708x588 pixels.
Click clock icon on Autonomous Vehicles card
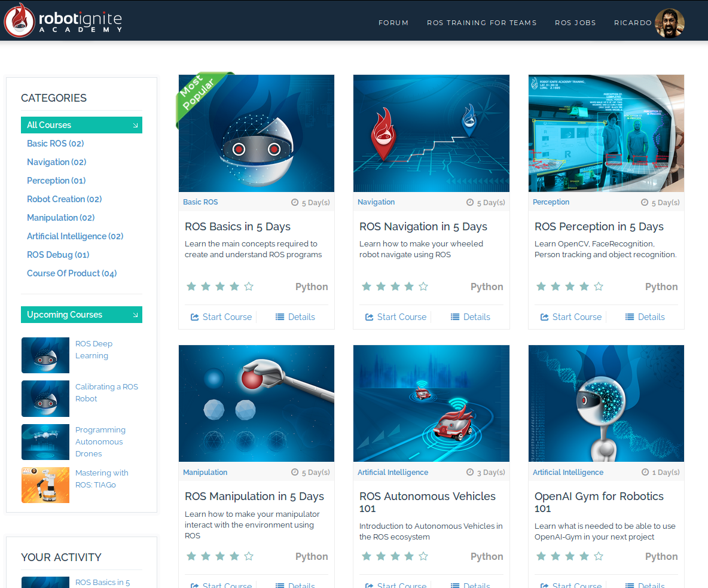[470, 472]
